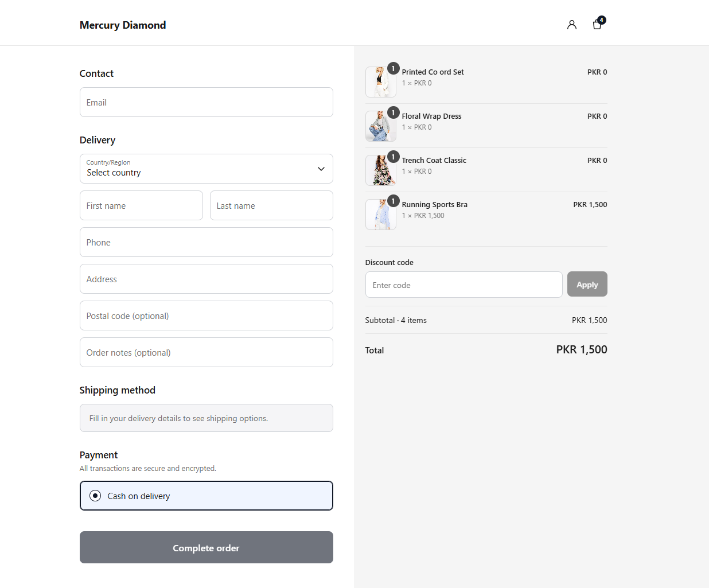
Task: Click into the Last name field
Action: (271, 205)
